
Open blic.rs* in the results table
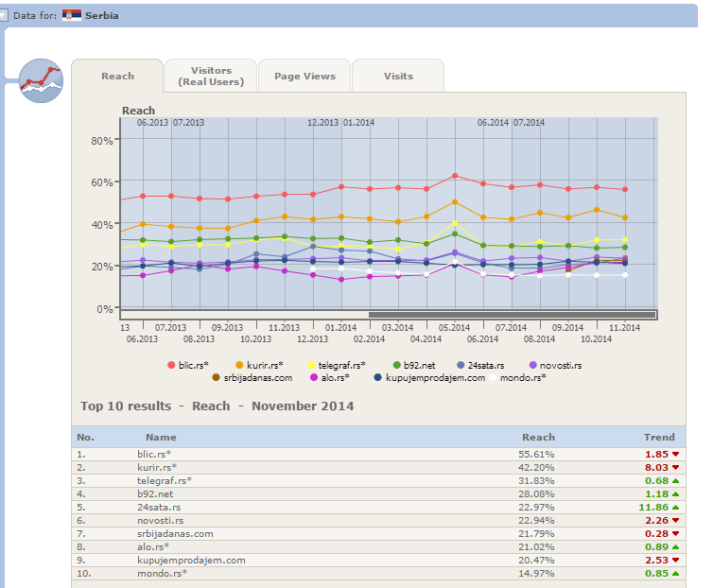pyautogui.click(x=154, y=455)
